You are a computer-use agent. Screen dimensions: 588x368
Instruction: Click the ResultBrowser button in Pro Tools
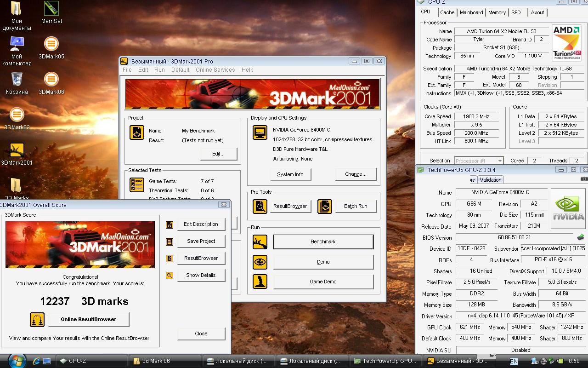(x=290, y=206)
